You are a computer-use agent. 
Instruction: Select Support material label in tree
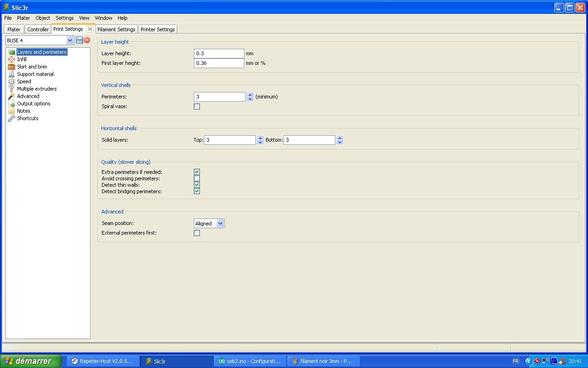tap(35, 74)
